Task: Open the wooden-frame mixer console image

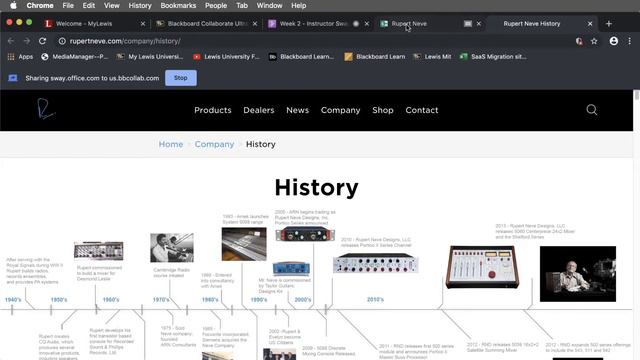Action: coord(482,267)
